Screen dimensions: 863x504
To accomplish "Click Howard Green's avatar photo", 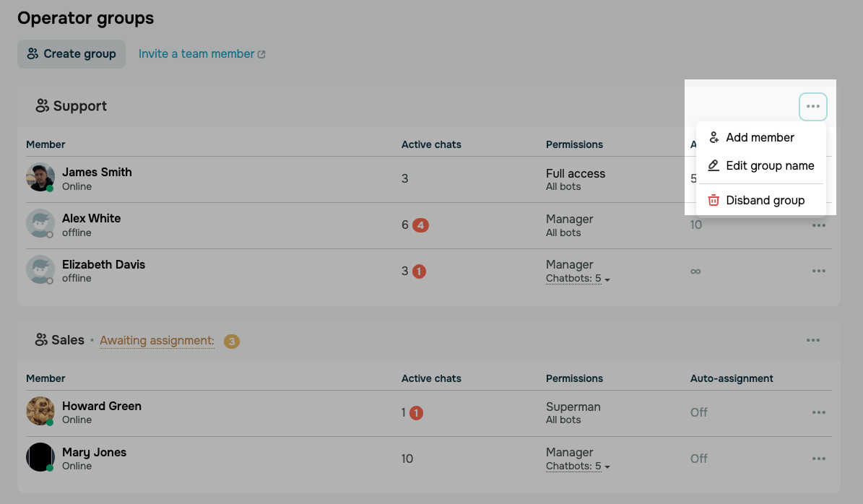I will point(40,411).
